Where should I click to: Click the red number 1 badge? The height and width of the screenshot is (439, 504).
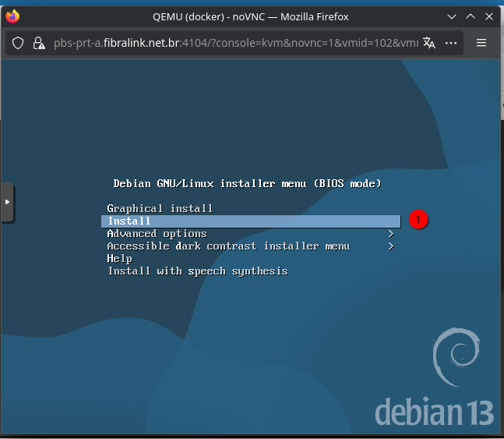(x=418, y=221)
